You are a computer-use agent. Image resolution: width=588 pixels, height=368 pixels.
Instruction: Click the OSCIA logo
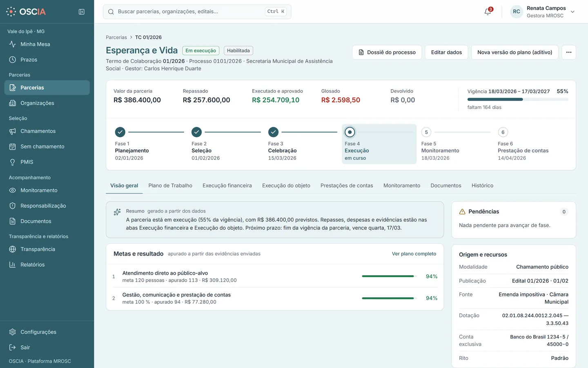click(x=26, y=11)
